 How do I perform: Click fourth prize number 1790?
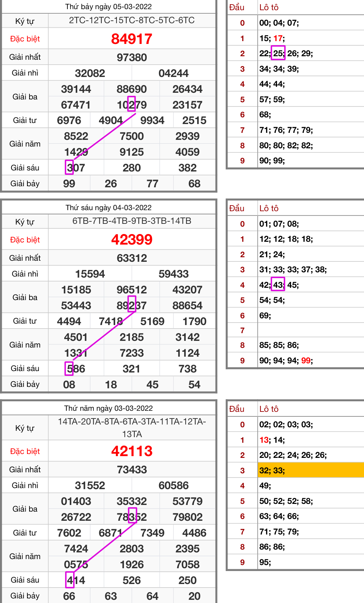194,321
